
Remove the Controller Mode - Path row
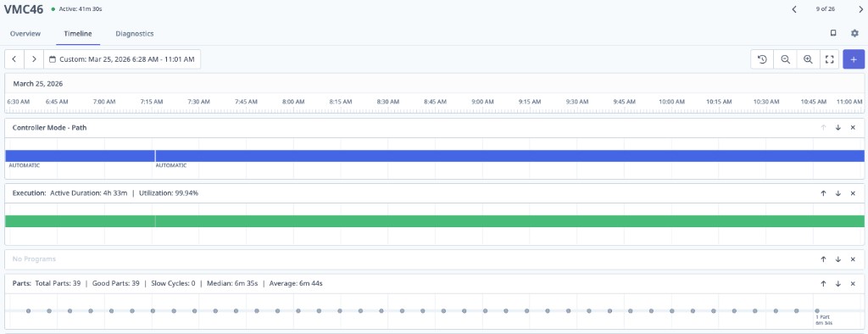tap(853, 127)
